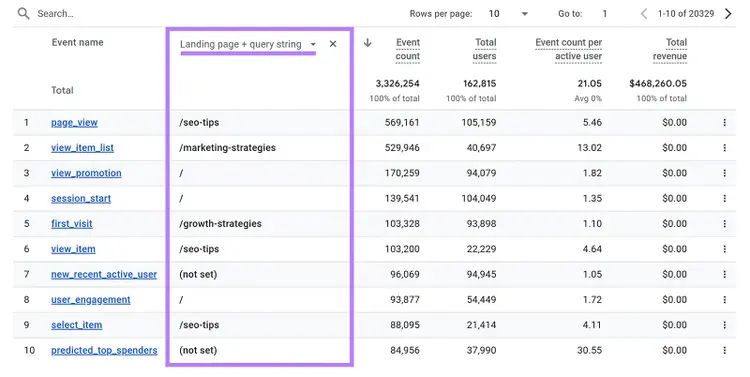Click the Event name column header
The image size is (750, 377).
point(77,42)
